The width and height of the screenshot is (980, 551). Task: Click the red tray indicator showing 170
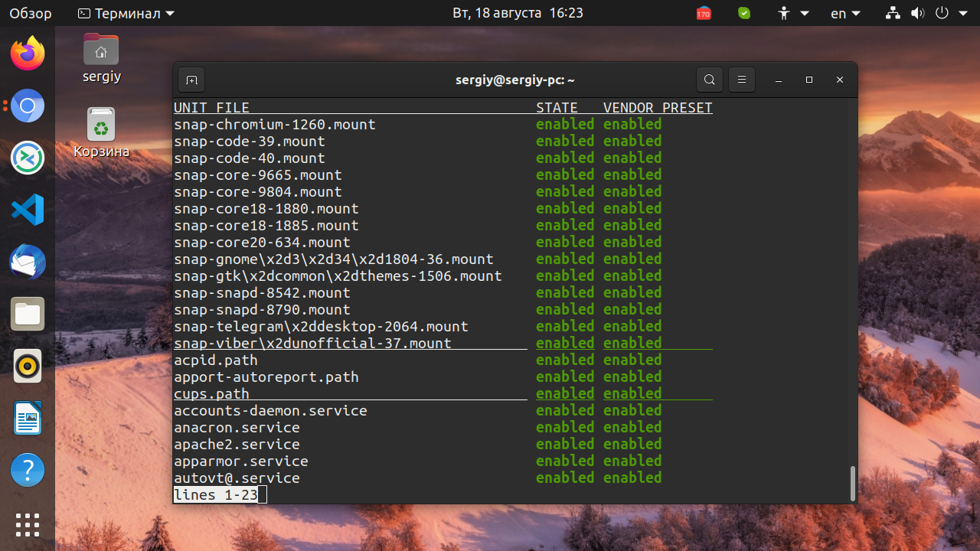click(x=704, y=13)
